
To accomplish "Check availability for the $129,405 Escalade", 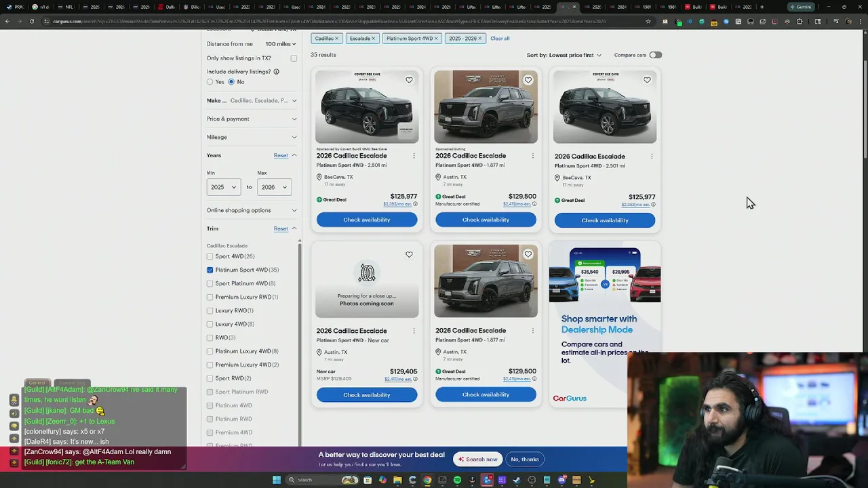I will click(367, 394).
